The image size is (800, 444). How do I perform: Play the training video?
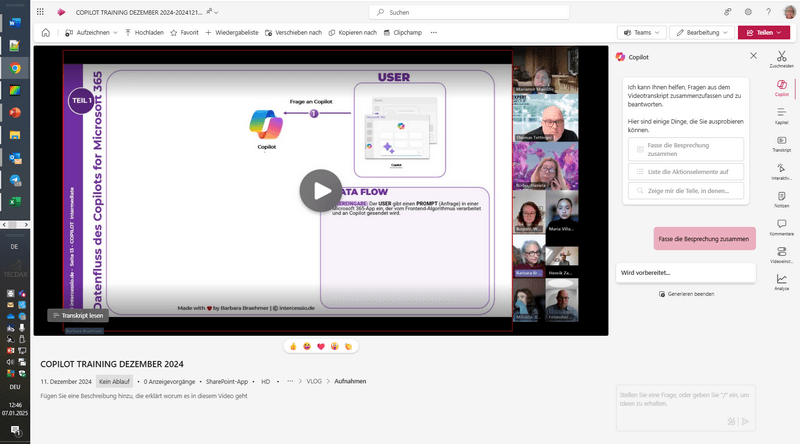pyautogui.click(x=320, y=190)
